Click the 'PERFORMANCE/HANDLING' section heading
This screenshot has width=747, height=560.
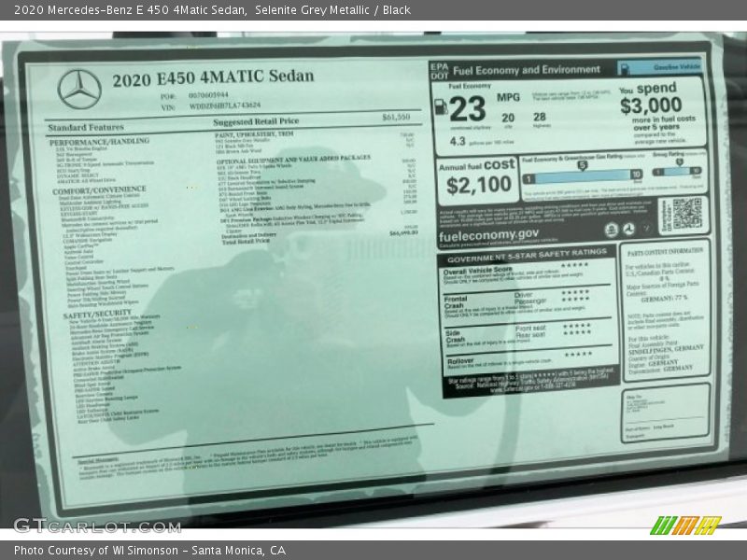click(x=99, y=142)
